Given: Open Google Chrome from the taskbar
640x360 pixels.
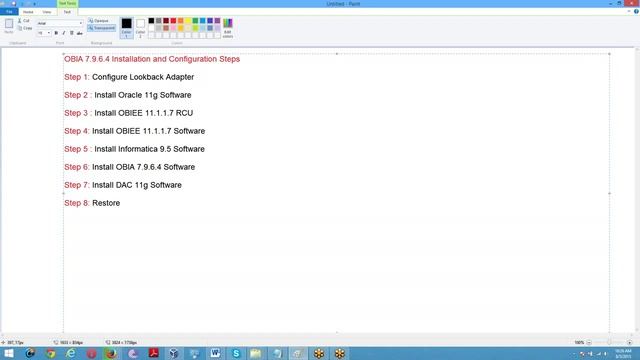Looking at the screenshot, I should coord(51,353).
